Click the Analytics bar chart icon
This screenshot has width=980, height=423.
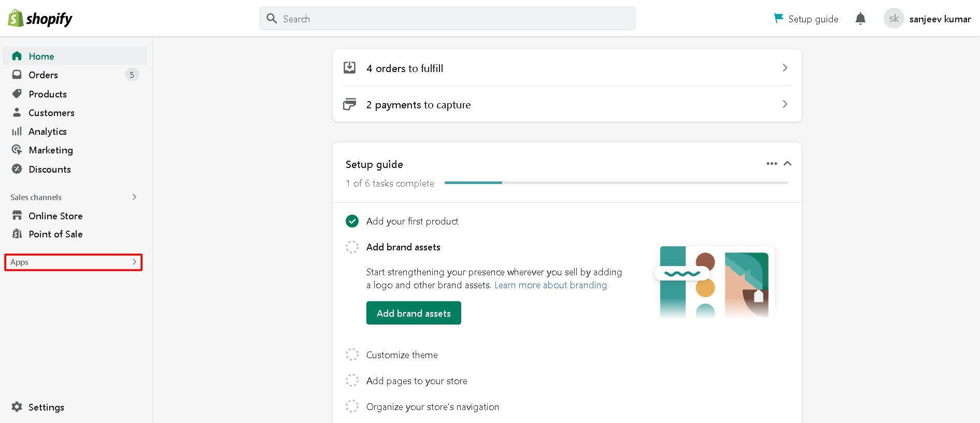point(17,131)
